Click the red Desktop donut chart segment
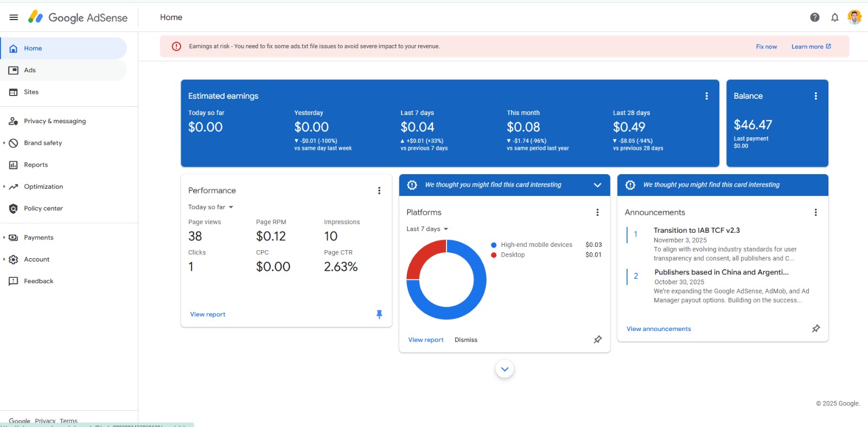868x427 pixels. tap(423, 255)
